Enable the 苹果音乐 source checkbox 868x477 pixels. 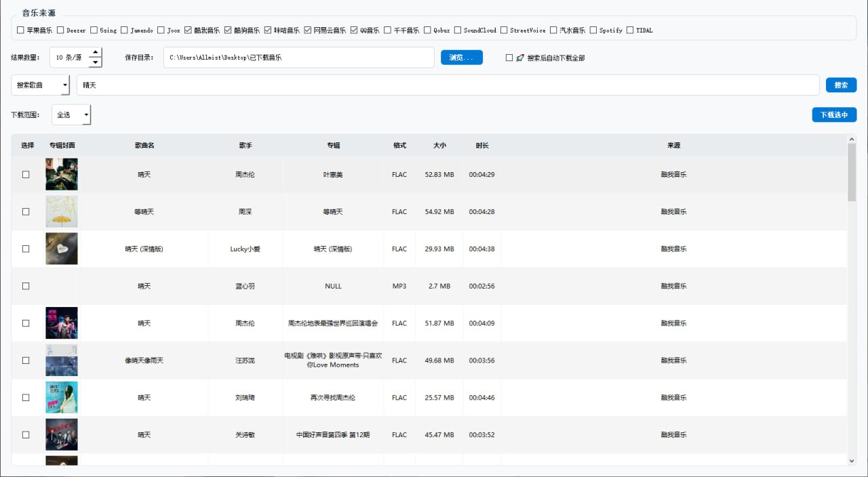tap(20, 30)
